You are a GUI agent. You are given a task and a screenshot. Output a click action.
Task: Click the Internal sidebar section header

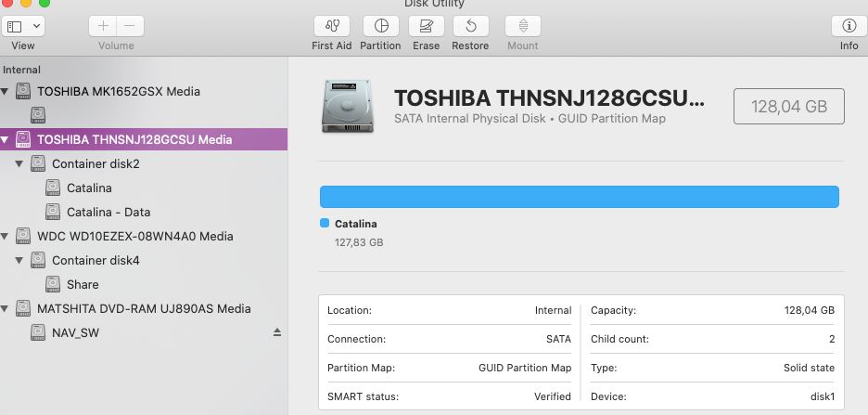(21, 70)
